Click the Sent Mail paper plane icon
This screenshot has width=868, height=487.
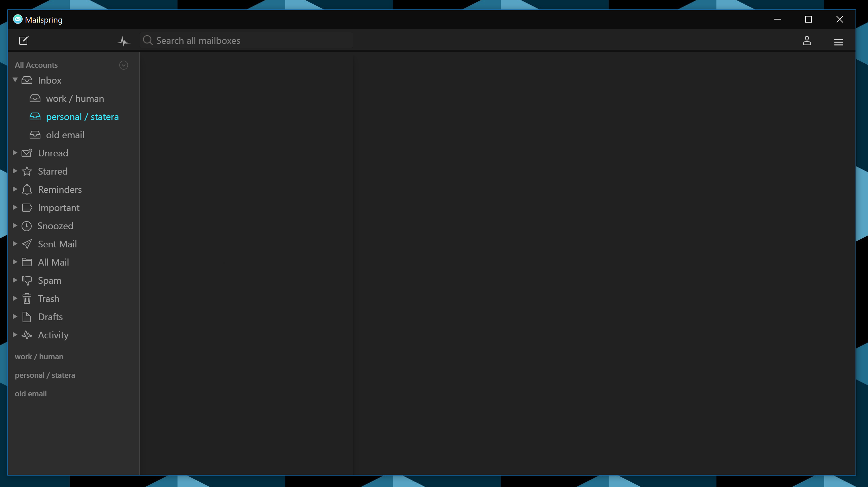[x=27, y=244]
